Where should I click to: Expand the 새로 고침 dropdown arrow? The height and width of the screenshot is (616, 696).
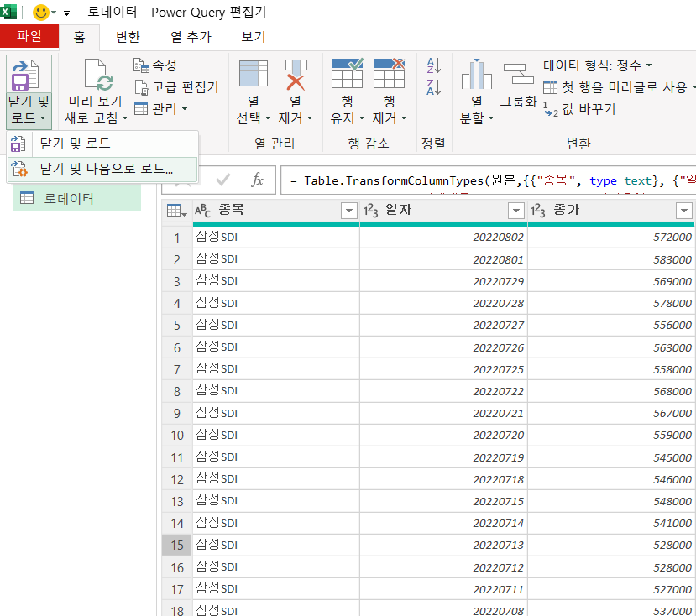tap(125, 118)
